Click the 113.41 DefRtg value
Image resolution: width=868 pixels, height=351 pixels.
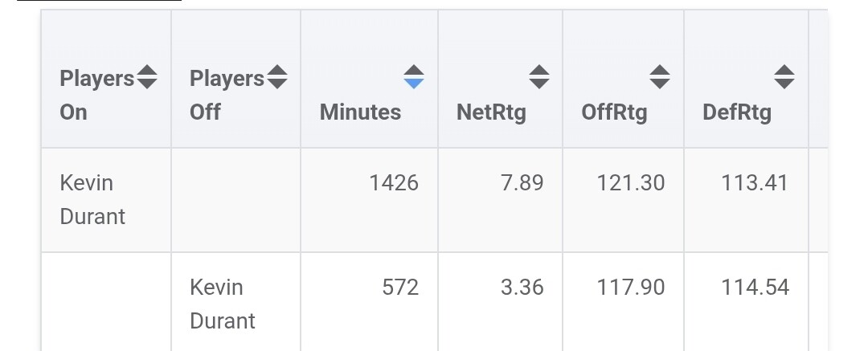tap(755, 183)
